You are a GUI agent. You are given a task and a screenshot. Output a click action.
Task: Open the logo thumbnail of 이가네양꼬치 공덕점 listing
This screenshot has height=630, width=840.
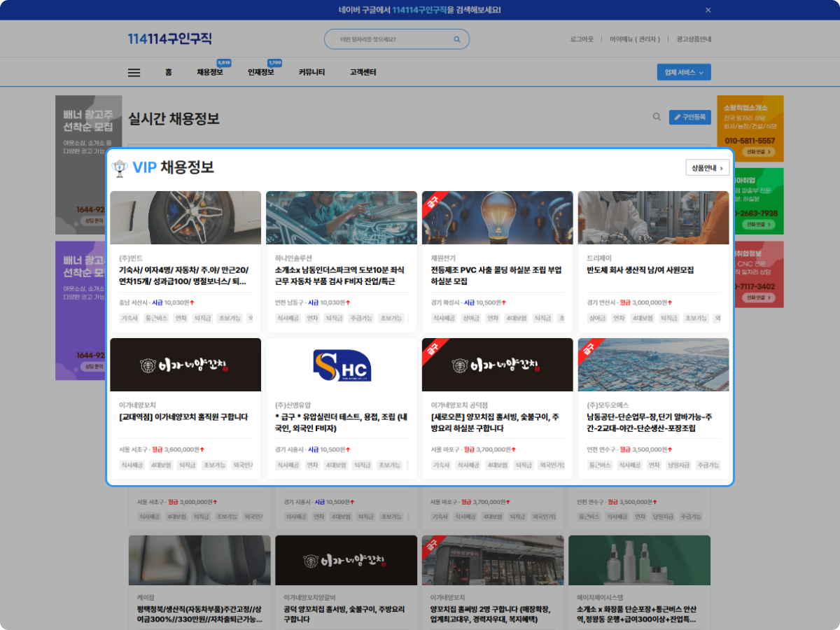click(x=498, y=365)
